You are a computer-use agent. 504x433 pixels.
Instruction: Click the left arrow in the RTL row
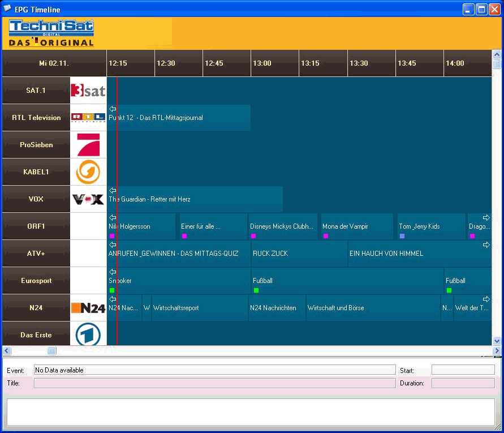(113, 109)
